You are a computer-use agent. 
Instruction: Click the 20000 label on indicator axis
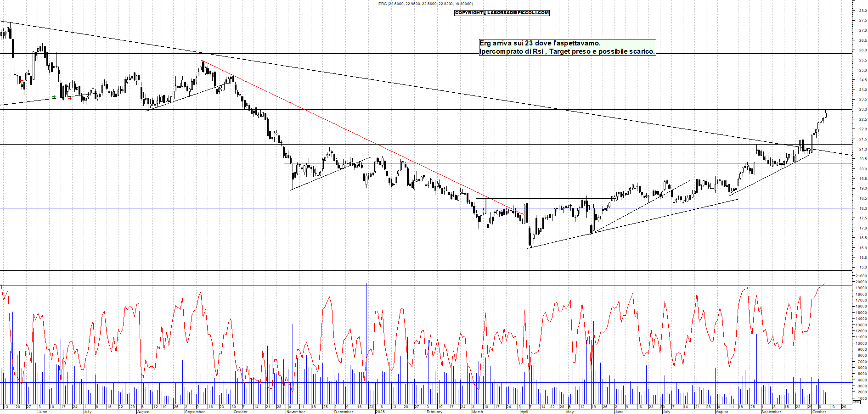861,282
